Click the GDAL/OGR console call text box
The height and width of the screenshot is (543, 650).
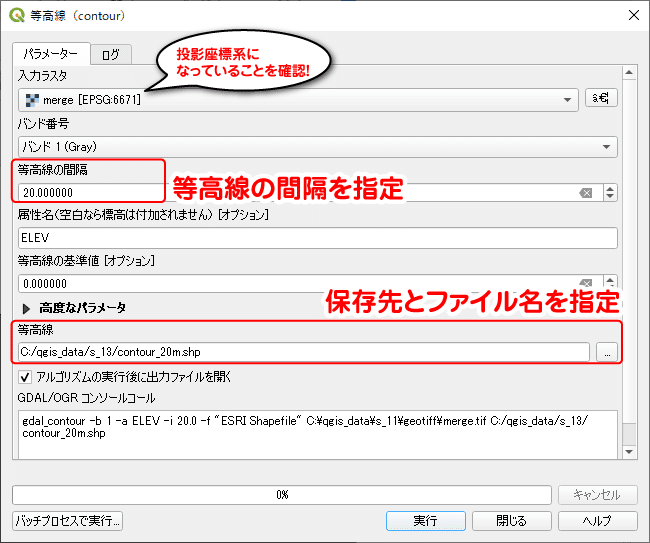click(318, 434)
